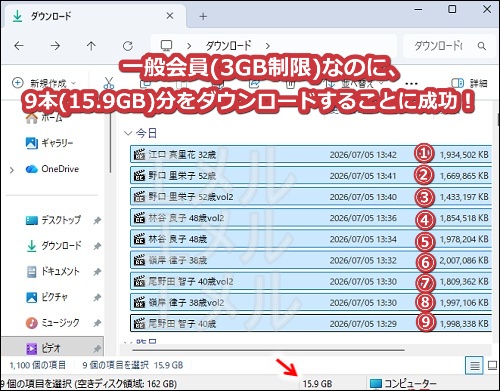Image resolution: width=500 pixels, height=391 pixels.
Task: Select the file 尾野田 智子 40歳vol2
Action: [311, 281]
